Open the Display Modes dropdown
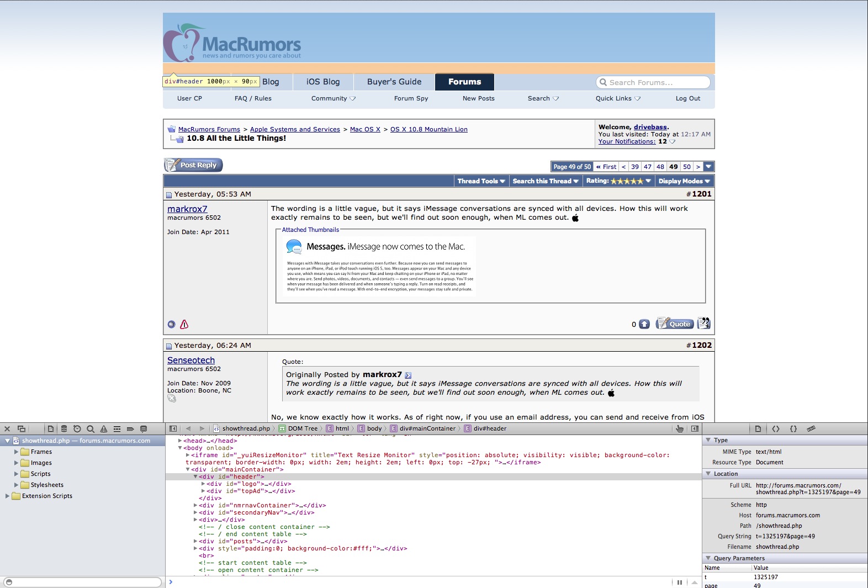The image size is (868, 588). (684, 181)
